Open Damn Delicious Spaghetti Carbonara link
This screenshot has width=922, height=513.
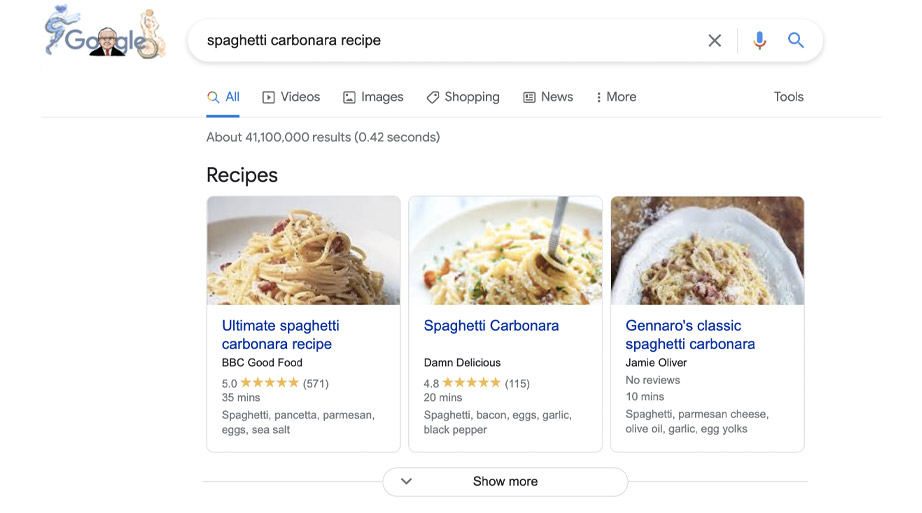(x=491, y=326)
